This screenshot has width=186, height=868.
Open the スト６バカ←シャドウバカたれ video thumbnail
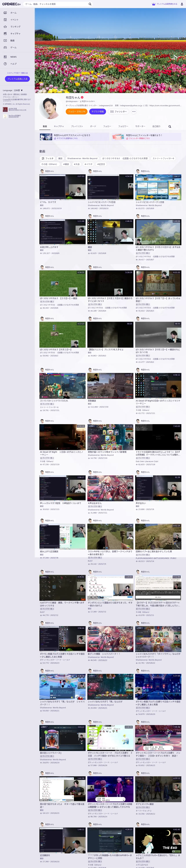tap(62, 386)
